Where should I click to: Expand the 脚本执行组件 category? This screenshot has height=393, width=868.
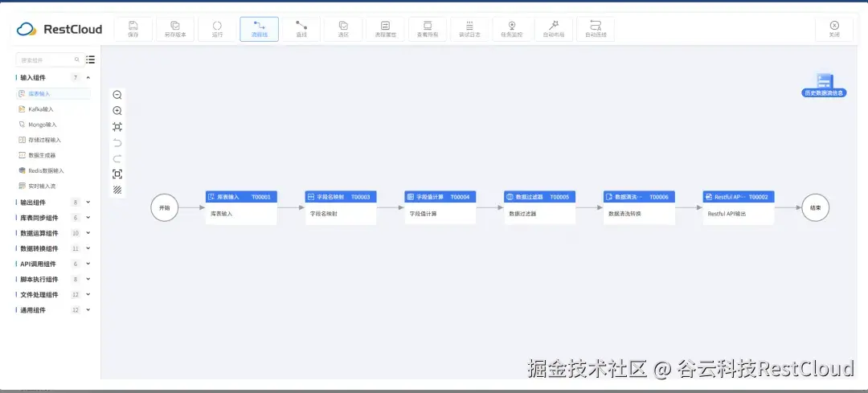pyautogui.click(x=88, y=280)
